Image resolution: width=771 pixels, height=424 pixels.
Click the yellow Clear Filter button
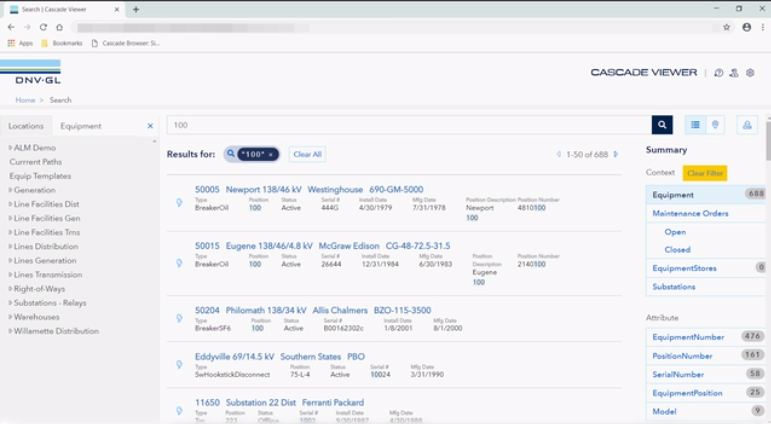(x=705, y=173)
